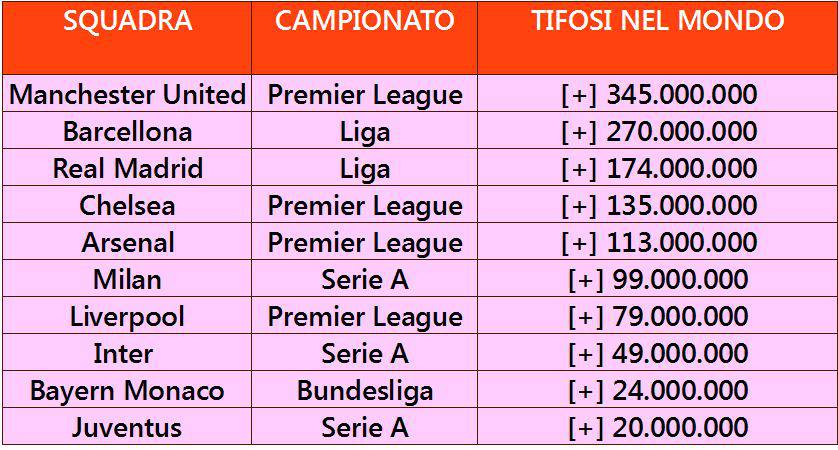The height and width of the screenshot is (450, 838).
Task: Click the Arsenal team cell
Action: (x=127, y=243)
